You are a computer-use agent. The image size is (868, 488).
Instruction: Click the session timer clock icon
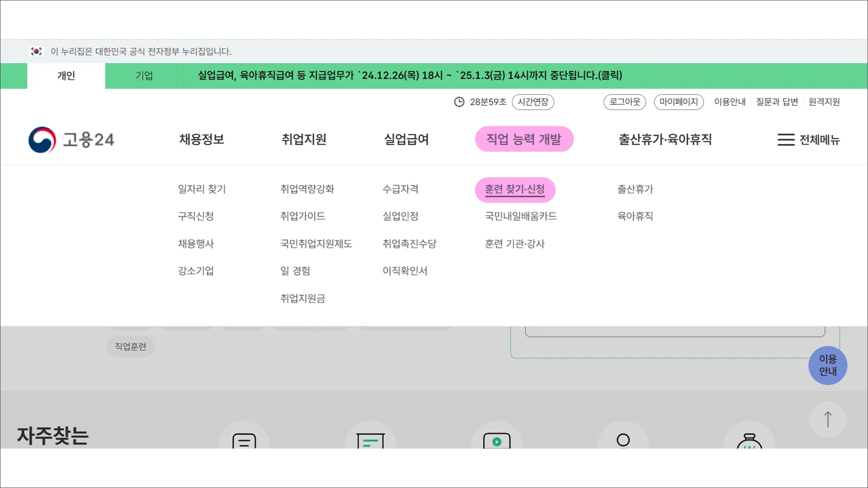(459, 102)
